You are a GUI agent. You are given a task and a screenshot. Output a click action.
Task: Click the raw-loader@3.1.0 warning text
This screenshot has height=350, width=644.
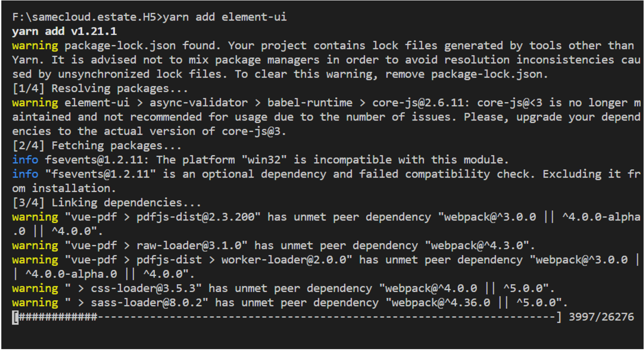point(192,245)
